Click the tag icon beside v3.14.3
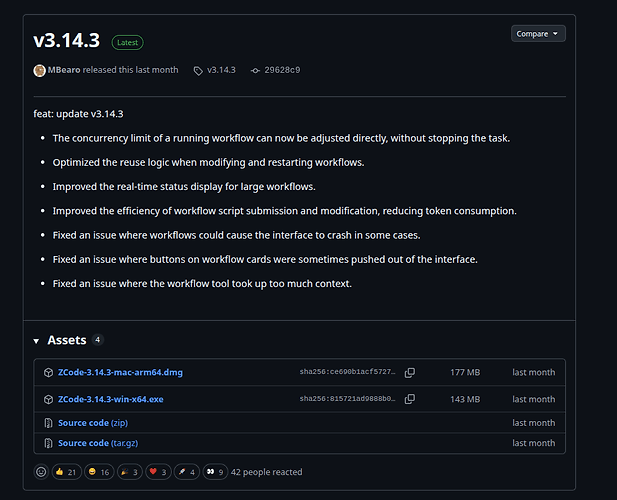This screenshot has width=617, height=500. pos(198,71)
